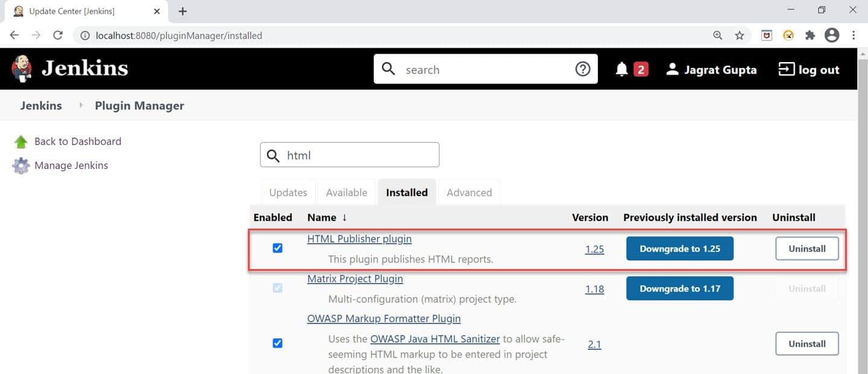868x374 pixels.
Task: Open the OWASP Markup Formatter Plugin link
Action: [384, 319]
